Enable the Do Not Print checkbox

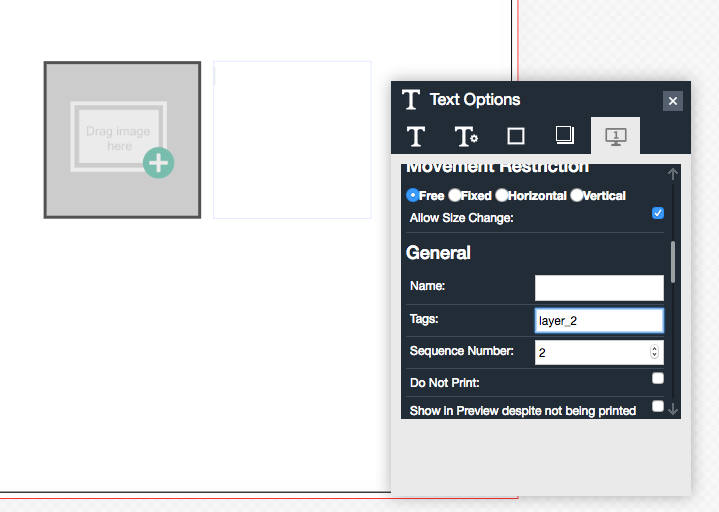[x=658, y=378]
